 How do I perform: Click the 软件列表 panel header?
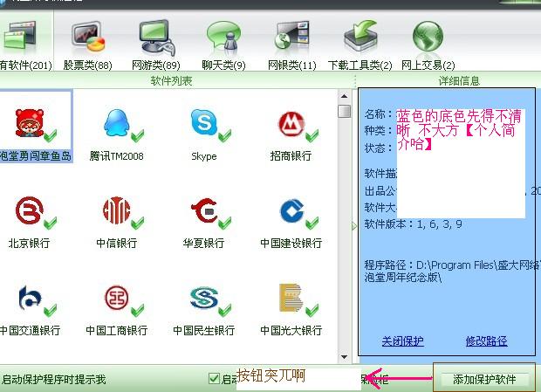[x=172, y=81]
